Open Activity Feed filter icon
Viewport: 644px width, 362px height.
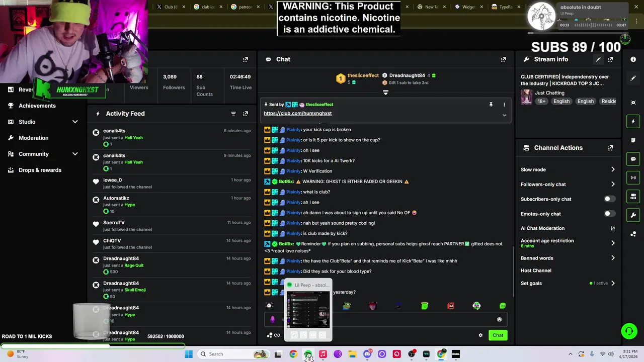pos(233,114)
